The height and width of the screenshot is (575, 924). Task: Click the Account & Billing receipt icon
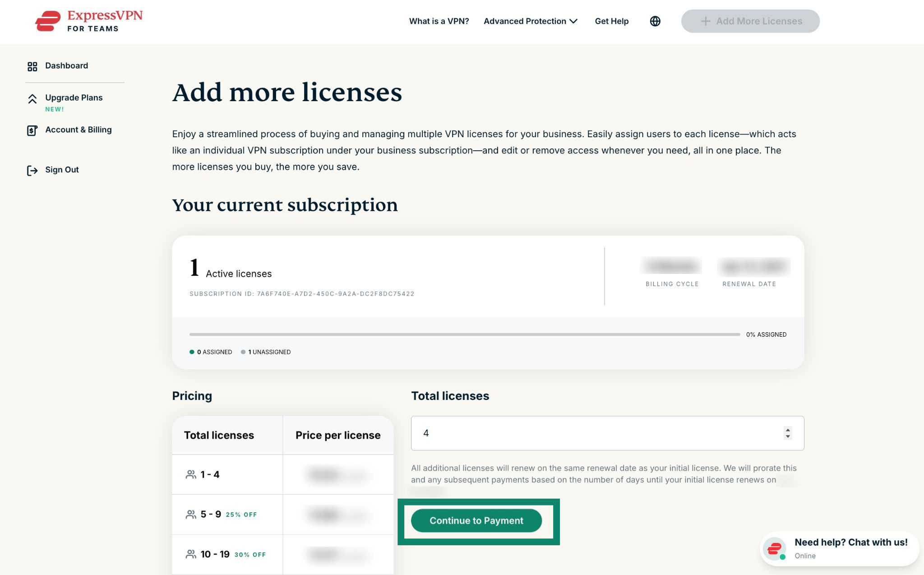32,130
